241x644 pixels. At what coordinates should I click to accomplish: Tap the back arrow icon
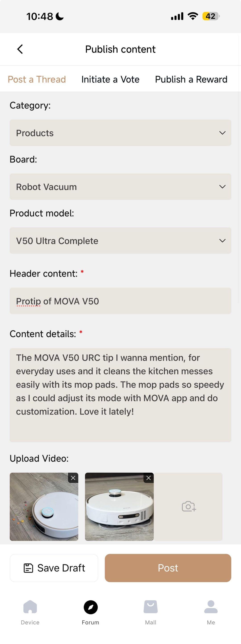point(20,49)
